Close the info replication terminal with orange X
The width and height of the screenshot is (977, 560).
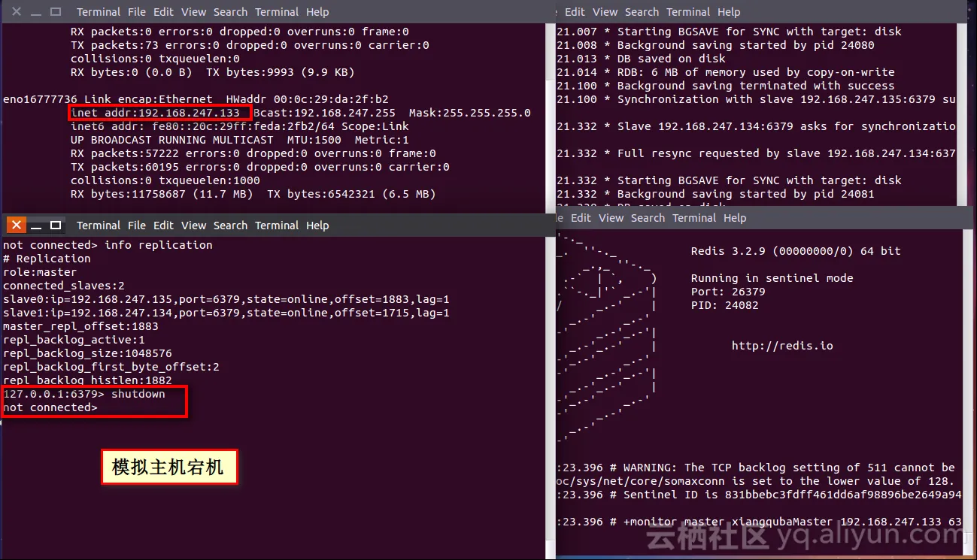tap(16, 225)
